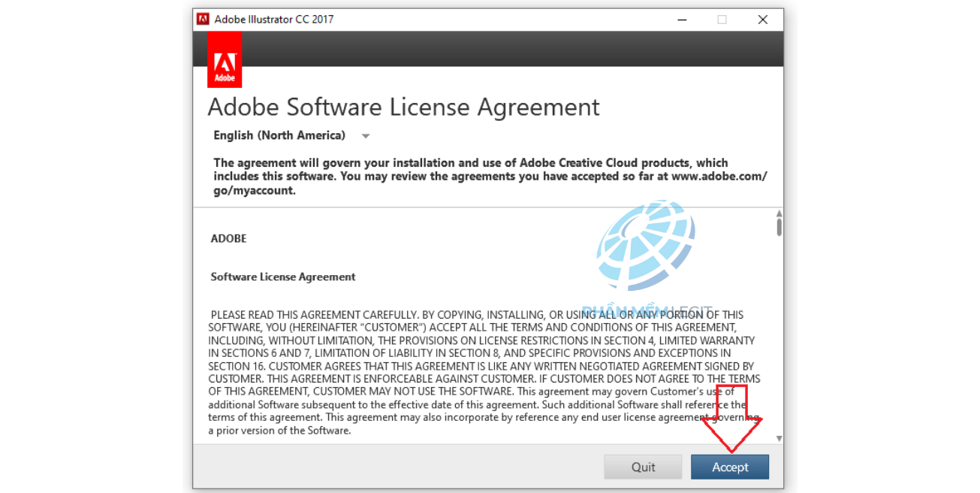The width and height of the screenshot is (980, 493).
Task: Click the Accept button
Action: coord(730,467)
